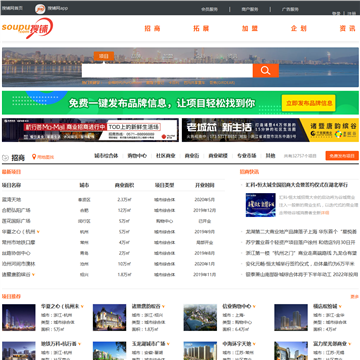Viewport: 360px width, 360px height.
Task: Click the 用地图找 map search link
Action: point(45,157)
